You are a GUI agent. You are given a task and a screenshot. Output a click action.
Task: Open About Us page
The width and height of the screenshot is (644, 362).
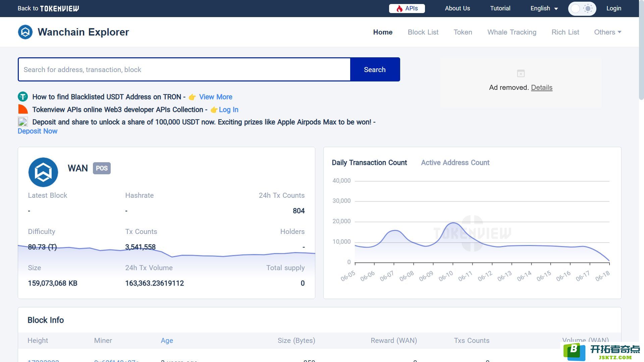(x=457, y=8)
